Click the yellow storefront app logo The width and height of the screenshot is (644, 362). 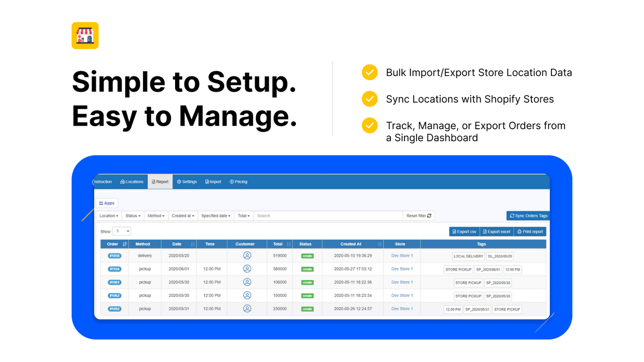[x=85, y=36]
